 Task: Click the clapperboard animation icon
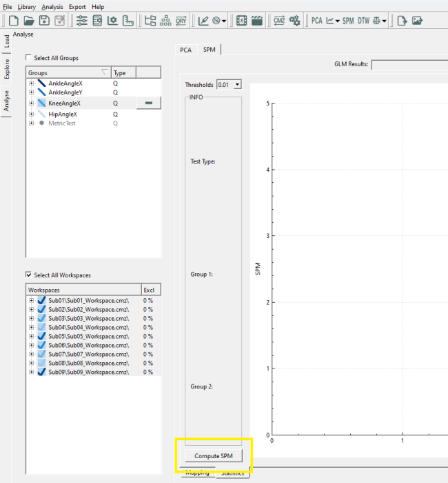tap(257, 21)
